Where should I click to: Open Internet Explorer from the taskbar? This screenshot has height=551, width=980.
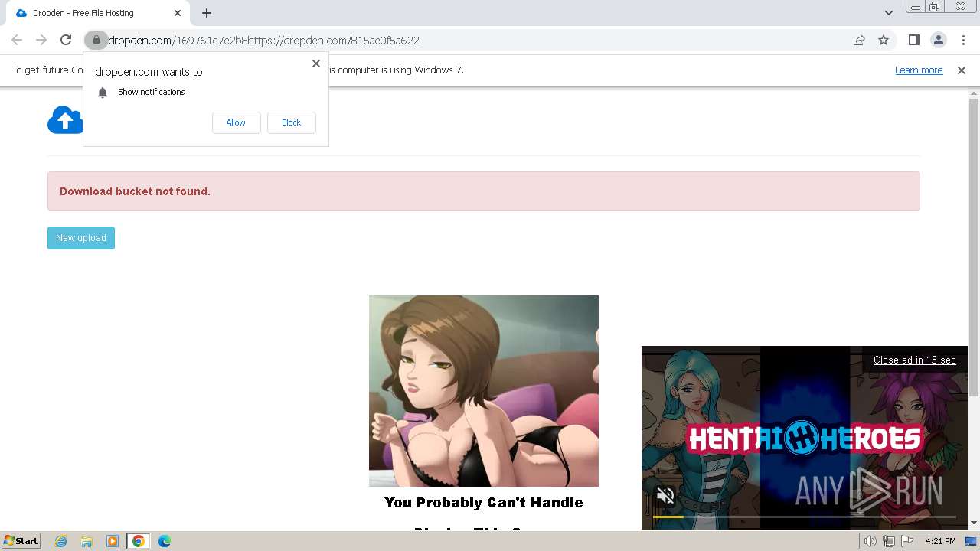point(61,541)
